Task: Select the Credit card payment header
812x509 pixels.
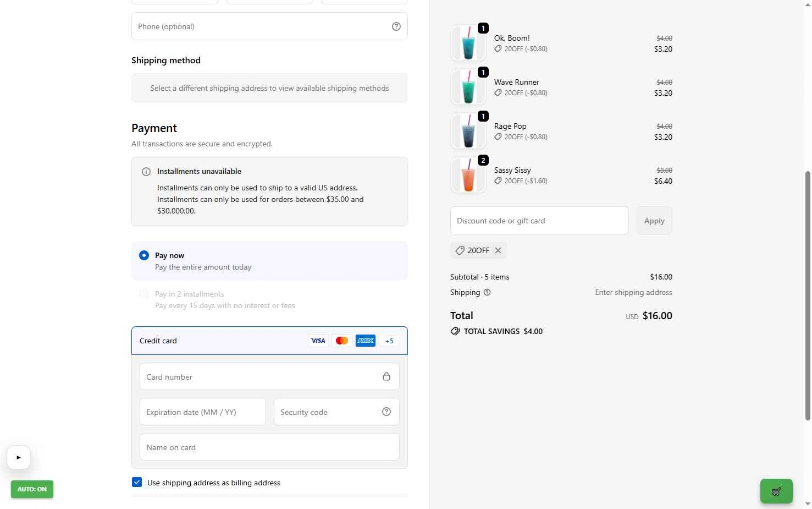Action: (x=269, y=341)
